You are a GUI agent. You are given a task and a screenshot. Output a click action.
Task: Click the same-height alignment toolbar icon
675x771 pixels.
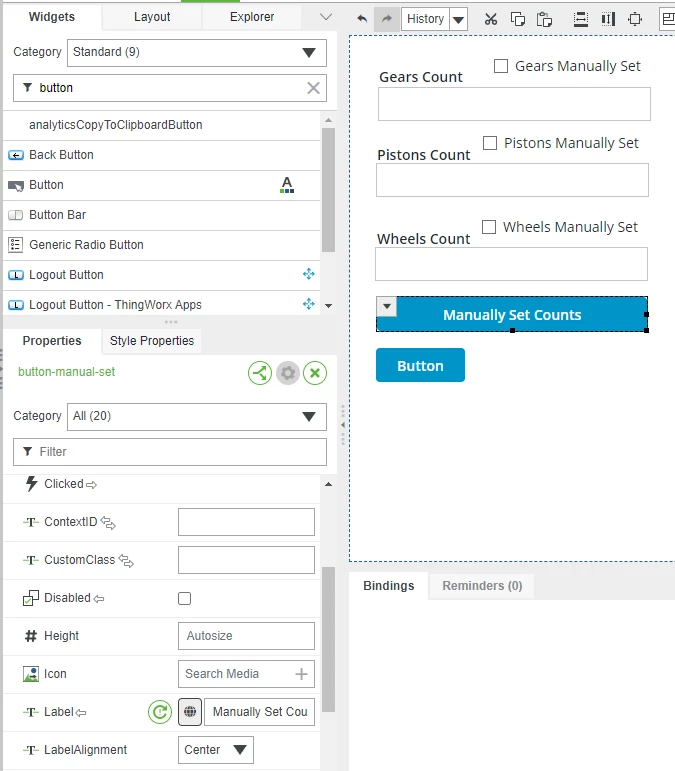[x=581, y=19]
